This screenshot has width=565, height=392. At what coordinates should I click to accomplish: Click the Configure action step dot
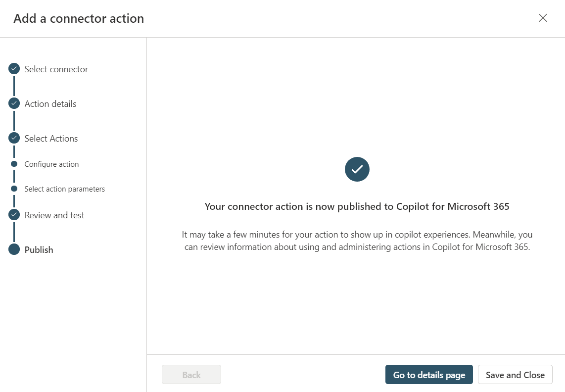click(14, 164)
